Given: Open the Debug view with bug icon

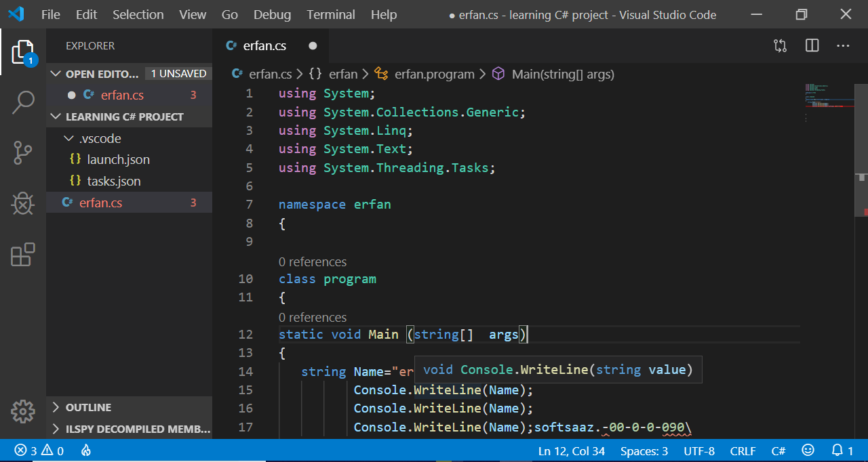Looking at the screenshot, I should (23, 204).
